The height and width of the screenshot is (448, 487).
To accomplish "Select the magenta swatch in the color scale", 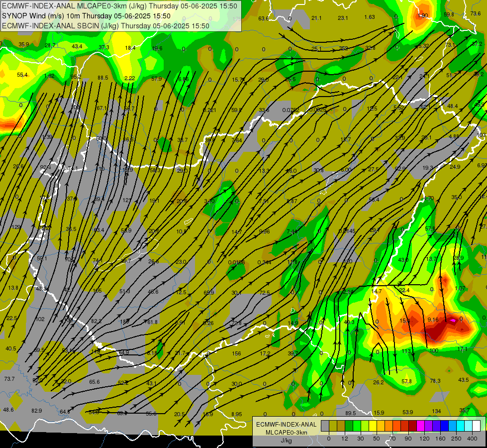I will (420, 426).
